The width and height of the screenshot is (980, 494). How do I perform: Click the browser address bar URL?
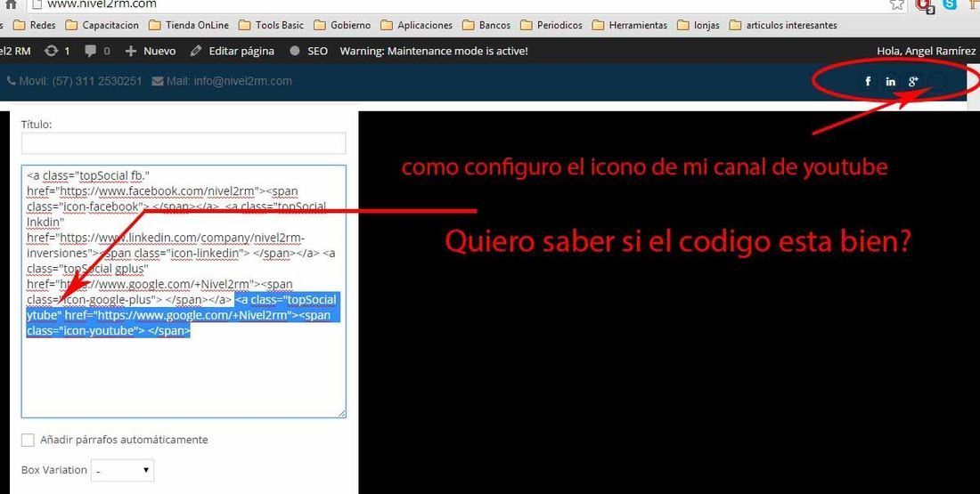coord(102,4)
